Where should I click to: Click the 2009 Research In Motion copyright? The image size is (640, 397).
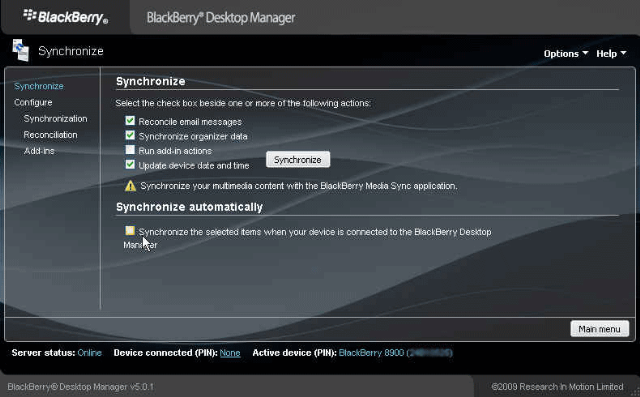(557, 386)
